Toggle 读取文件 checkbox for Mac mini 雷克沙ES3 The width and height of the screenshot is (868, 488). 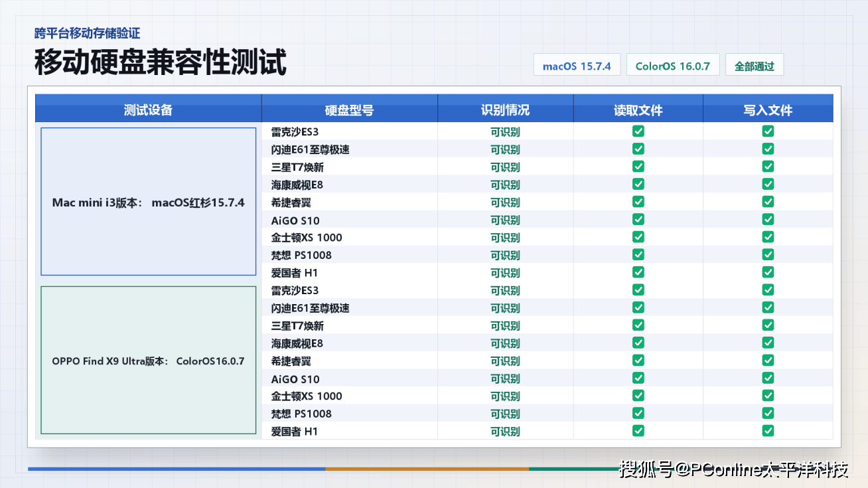pos(638,131)
